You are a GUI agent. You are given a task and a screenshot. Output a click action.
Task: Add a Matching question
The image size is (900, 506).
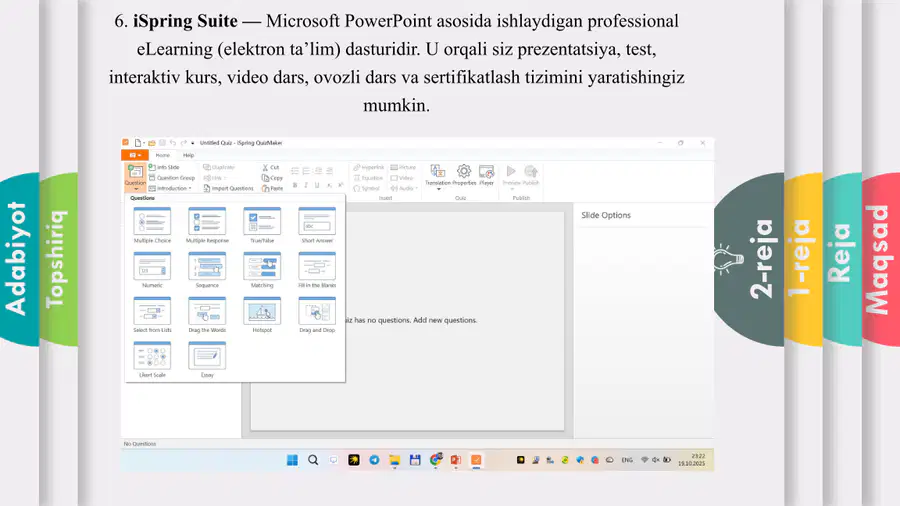262,270
